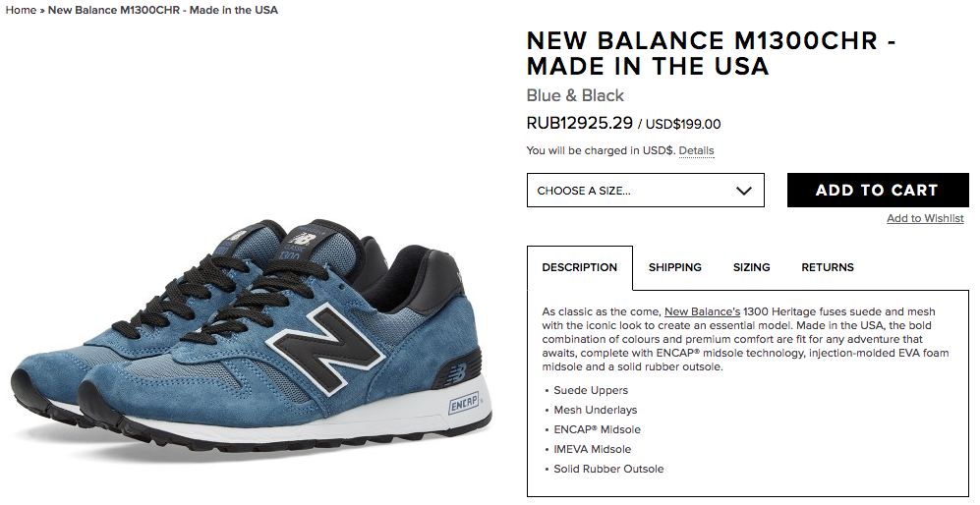The height and width of the screenshot is (505, 980).
Task: Open the Choose a Size dropdown
Action: (645, 190)
